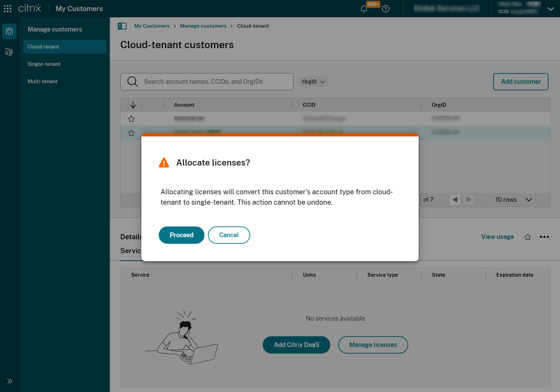Expand the account menu chevron at top right

click(x=550, y=9)
